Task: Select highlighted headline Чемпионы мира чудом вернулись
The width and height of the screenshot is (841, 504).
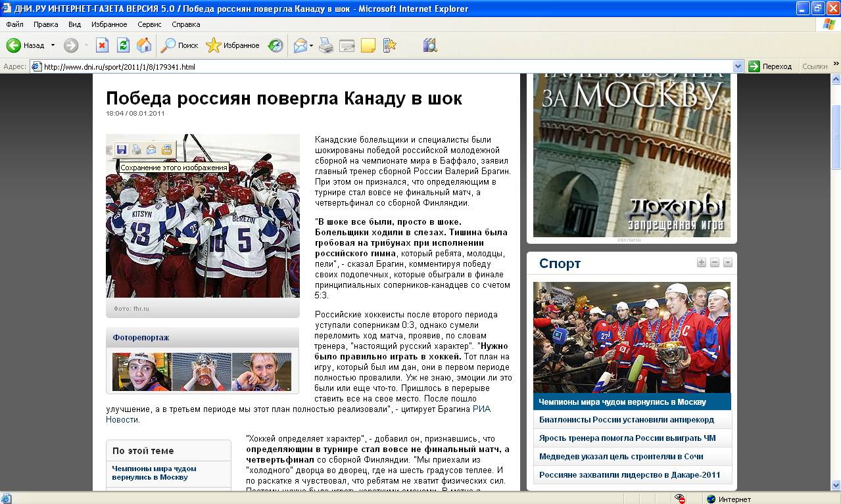Action: (623, 401)
